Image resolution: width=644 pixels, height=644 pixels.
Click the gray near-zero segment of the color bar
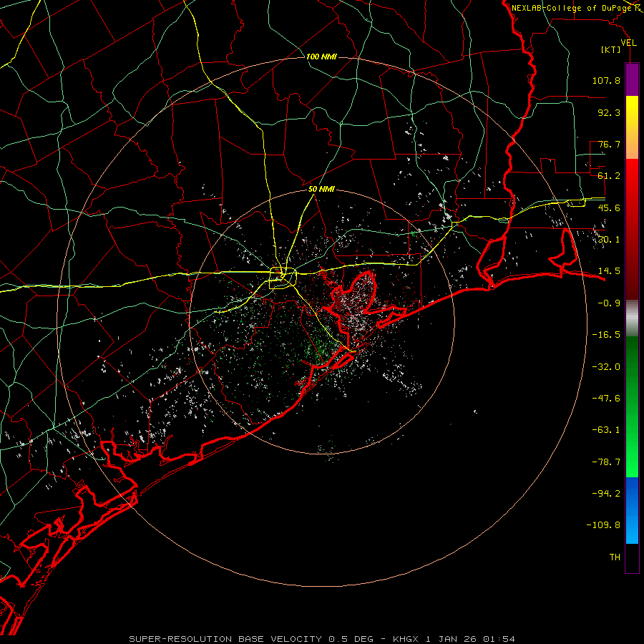(x=632, y=318)
